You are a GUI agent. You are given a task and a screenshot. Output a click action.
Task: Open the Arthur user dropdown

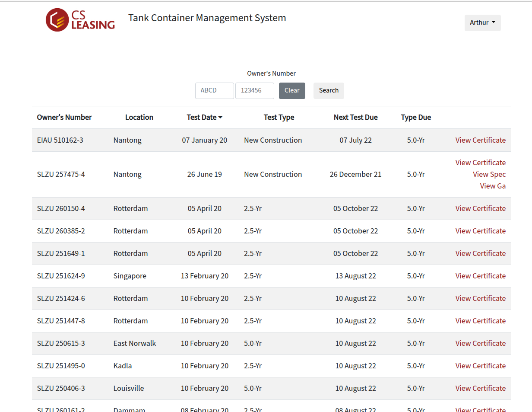482,23
